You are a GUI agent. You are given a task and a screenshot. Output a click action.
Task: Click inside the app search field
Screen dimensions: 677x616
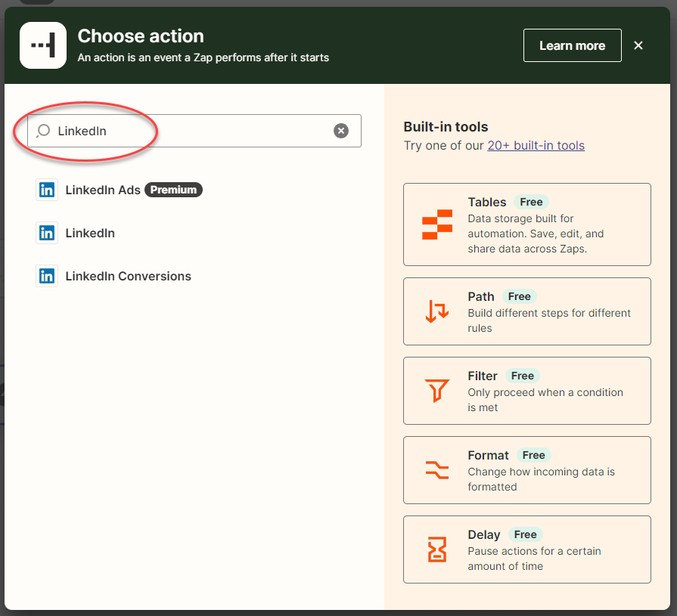click(x=194, y=131)
